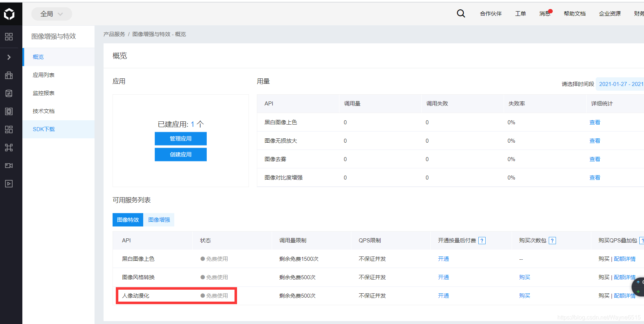Click 人像动漫化 API name
Image resolution: width=644 pixels, height=324 pixels.
[136, 296]
